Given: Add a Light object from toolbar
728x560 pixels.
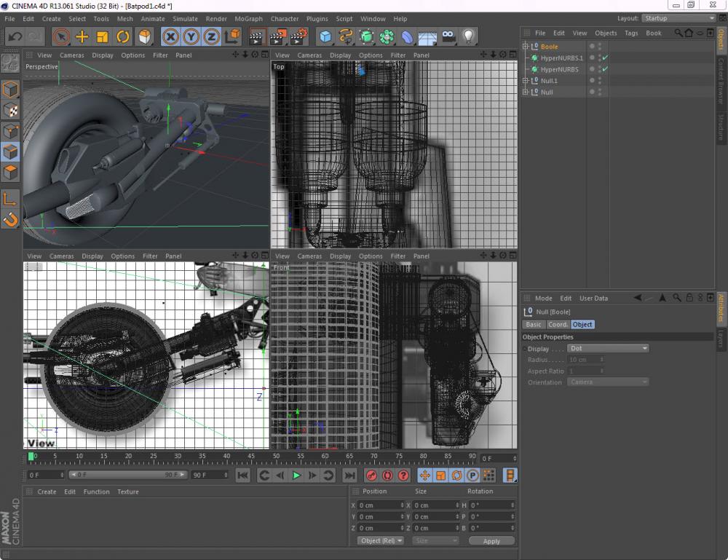Looking at the screenshot, I should click(x=468, y=36).
